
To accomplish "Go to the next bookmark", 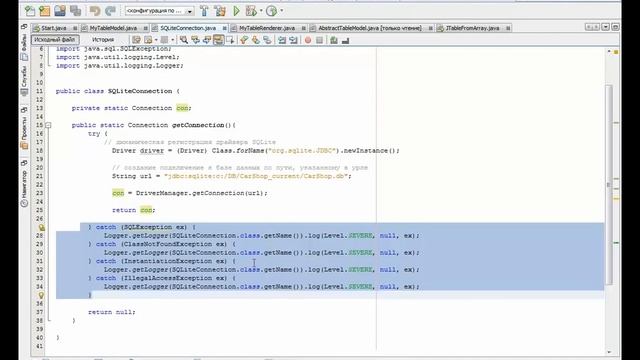I will [256, 40].
